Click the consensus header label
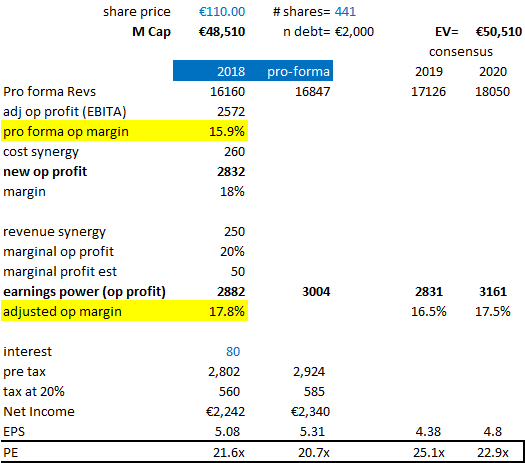The height and width of the screenshot is (463, 525). (461, 52)
